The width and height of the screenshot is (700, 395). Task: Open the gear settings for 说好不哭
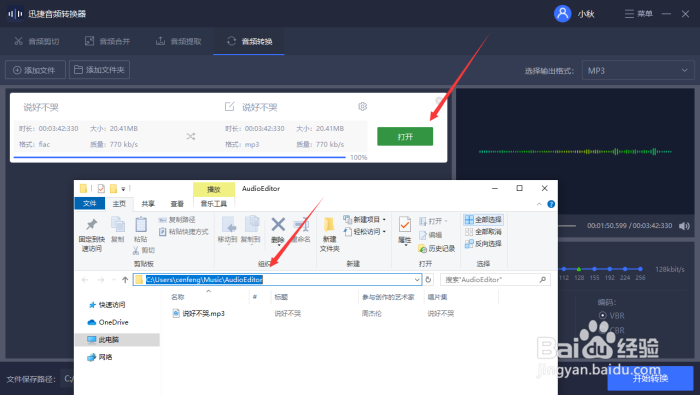[362, 107]
